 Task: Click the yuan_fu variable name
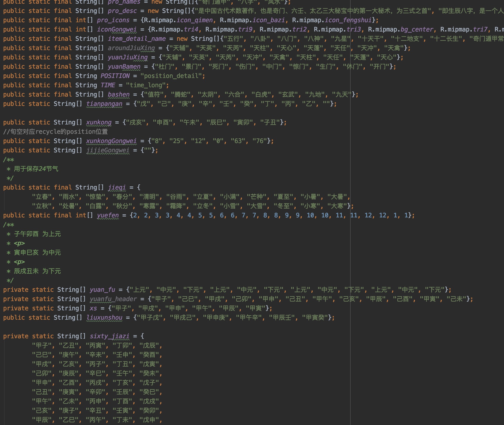[102, 290]
